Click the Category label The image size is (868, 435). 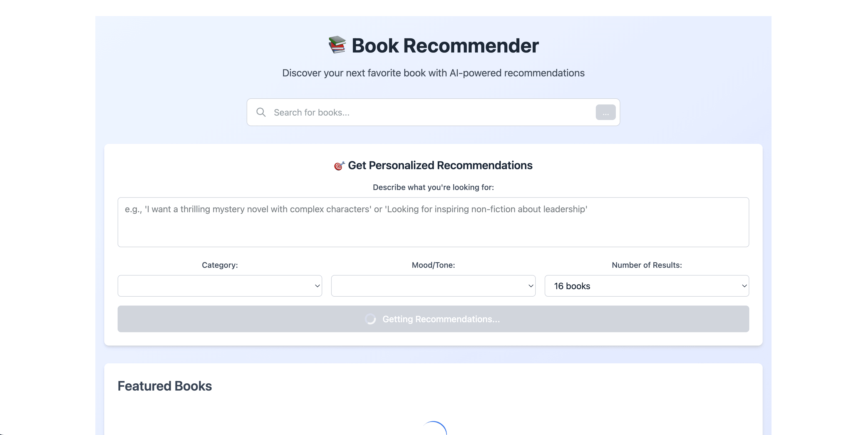click(x=220, y=265)
